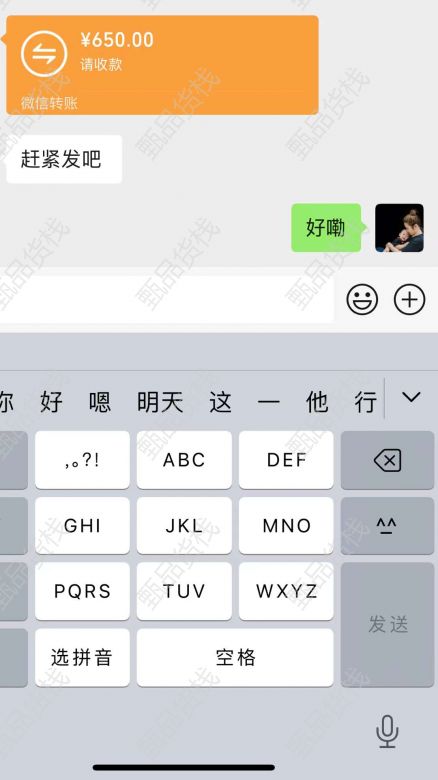
Task: Tap the 发送 send button
Action: point(387,625)
